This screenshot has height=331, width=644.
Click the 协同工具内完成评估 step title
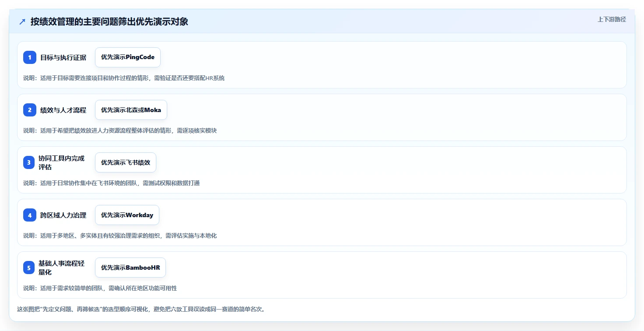point(61,162)
